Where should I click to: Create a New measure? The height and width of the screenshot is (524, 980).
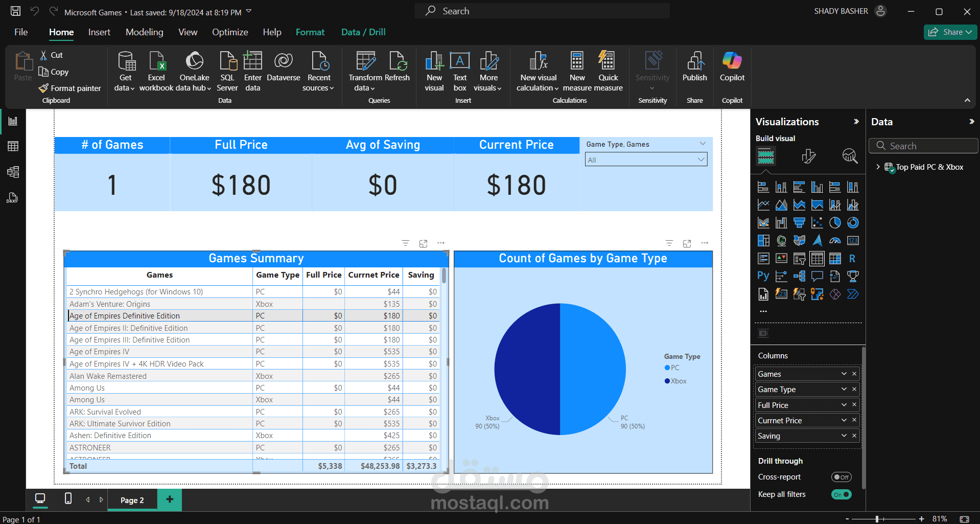click(x=577, y=72)
